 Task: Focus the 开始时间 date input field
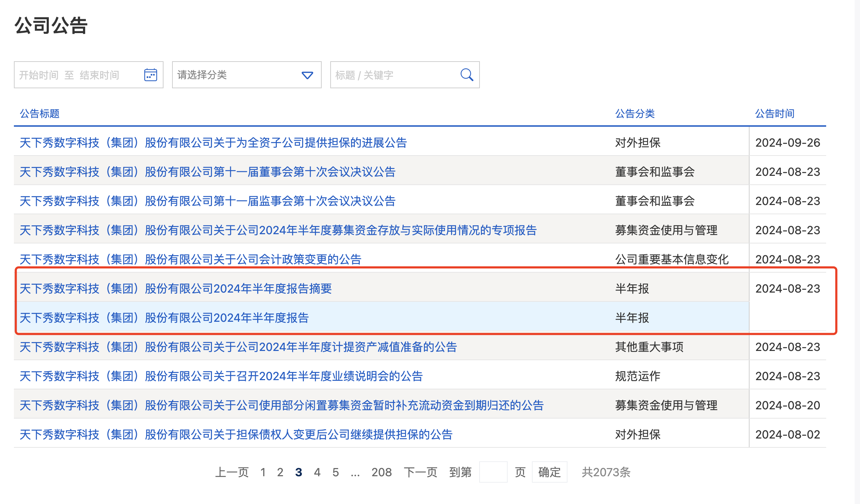[38, 75]
